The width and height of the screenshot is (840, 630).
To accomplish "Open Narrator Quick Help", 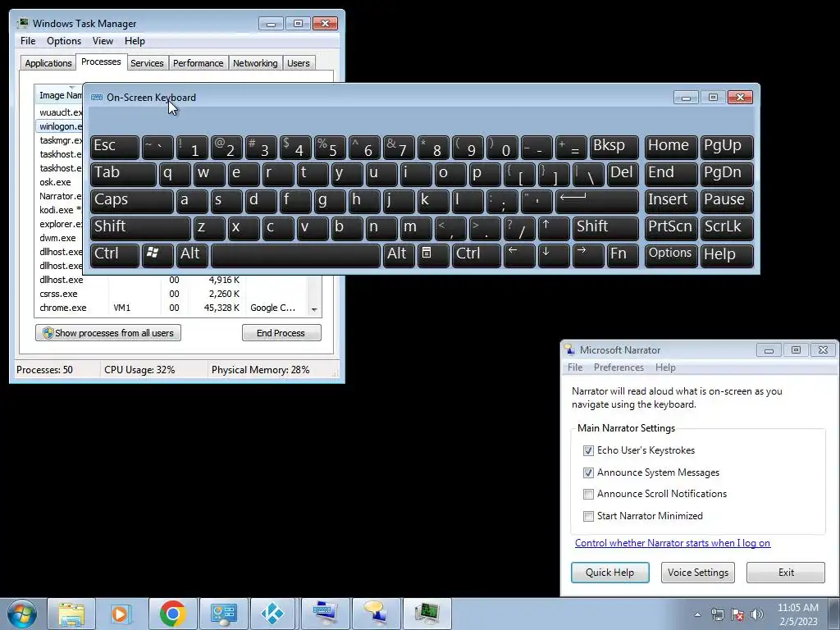I will [x=609, y=572].
